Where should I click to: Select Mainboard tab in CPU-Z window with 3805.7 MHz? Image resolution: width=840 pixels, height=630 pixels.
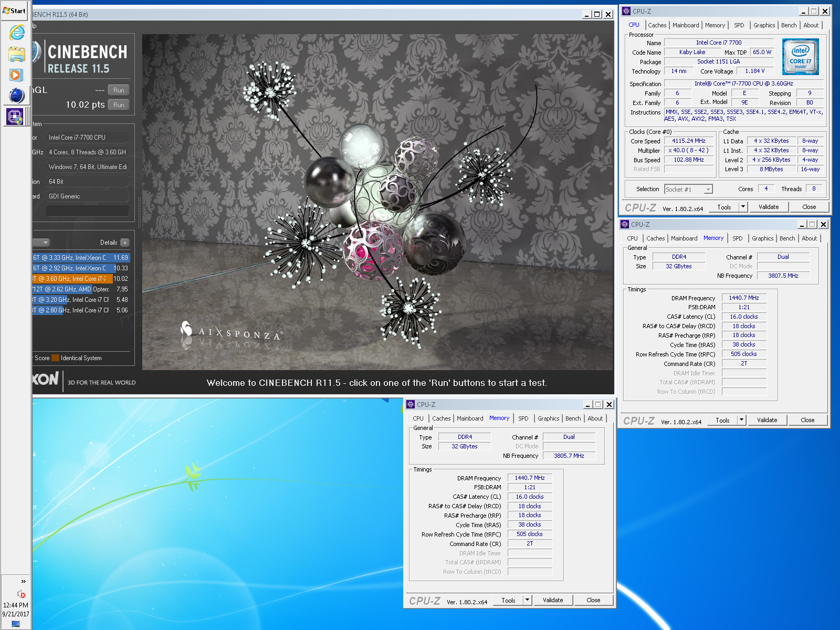470,418
